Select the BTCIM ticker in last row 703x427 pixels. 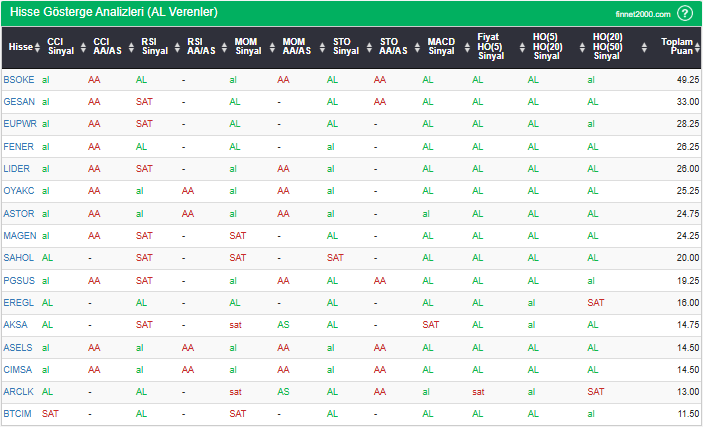pos(18,414)
